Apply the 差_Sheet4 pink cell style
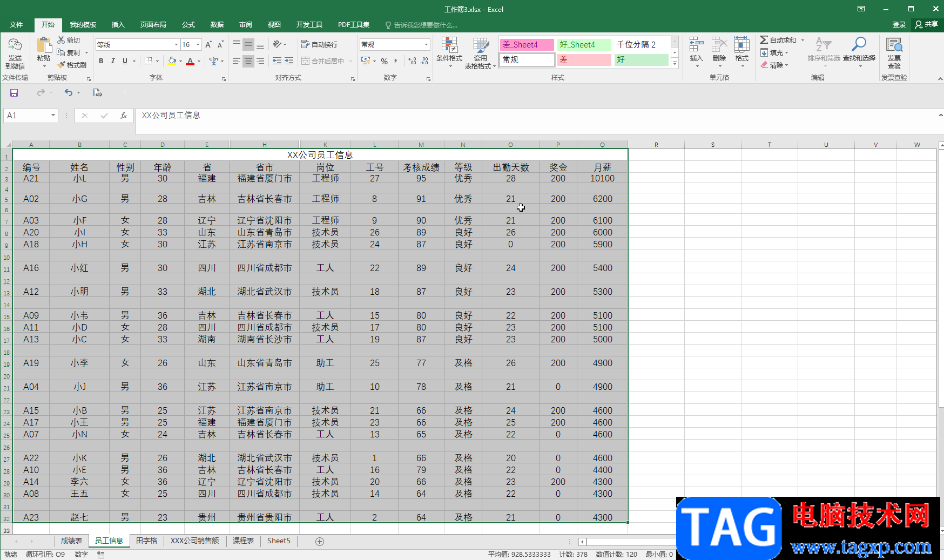Screen dimensions: 944x560 coord(527,45)
